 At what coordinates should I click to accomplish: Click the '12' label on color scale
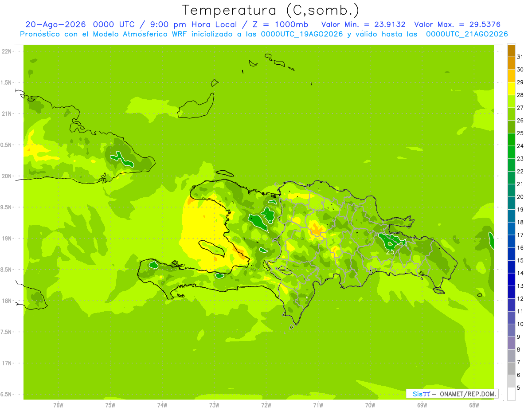(x=520, y=299)
